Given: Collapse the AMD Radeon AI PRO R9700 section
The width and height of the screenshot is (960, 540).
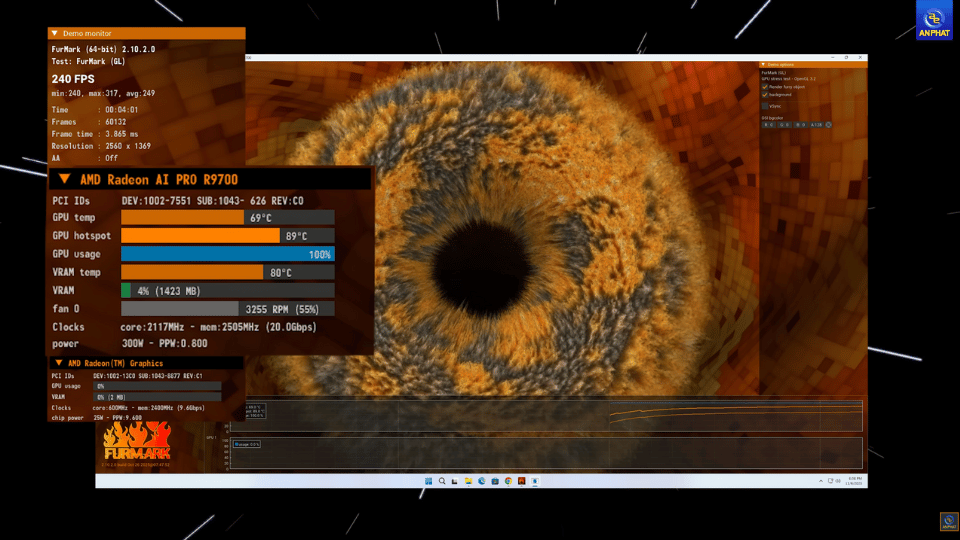Looking at the screenshot, I should pos(64,179).
